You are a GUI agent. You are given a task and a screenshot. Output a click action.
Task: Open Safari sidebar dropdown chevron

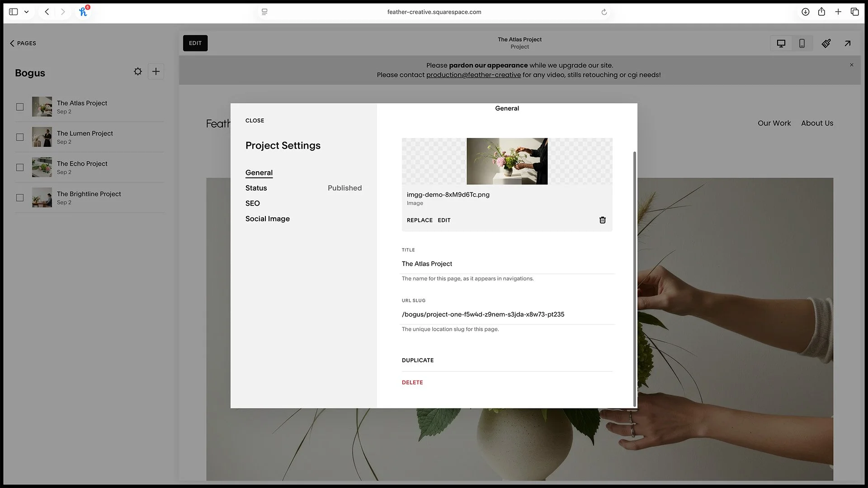[x=27, y=12]
